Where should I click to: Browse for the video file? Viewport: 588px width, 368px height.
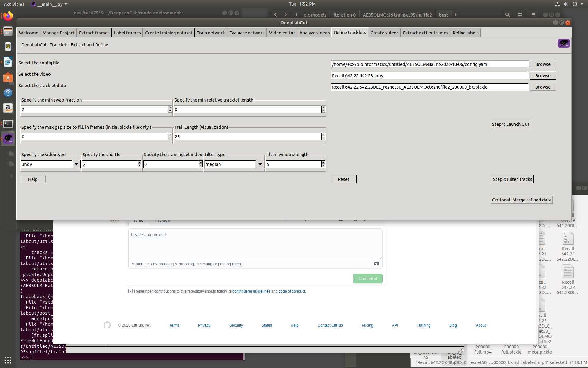pos(543,76)
